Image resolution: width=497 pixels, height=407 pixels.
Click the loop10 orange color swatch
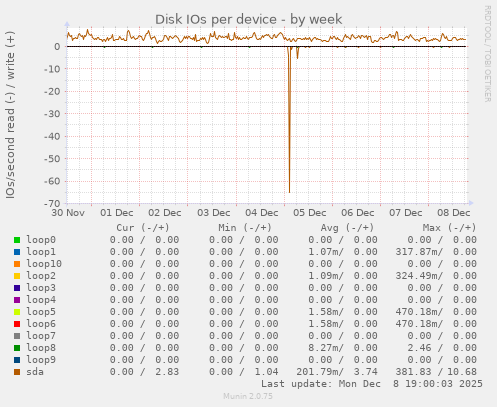17,264
